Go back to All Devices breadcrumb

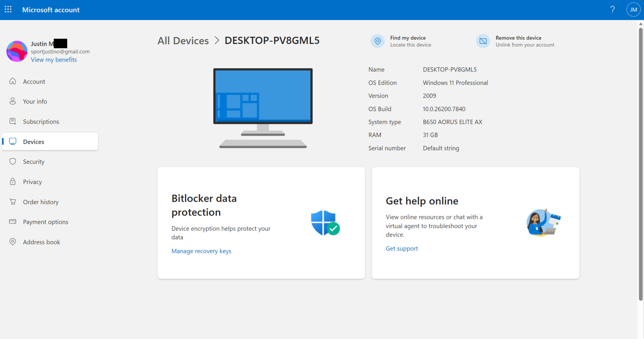(x=183, y=41)
